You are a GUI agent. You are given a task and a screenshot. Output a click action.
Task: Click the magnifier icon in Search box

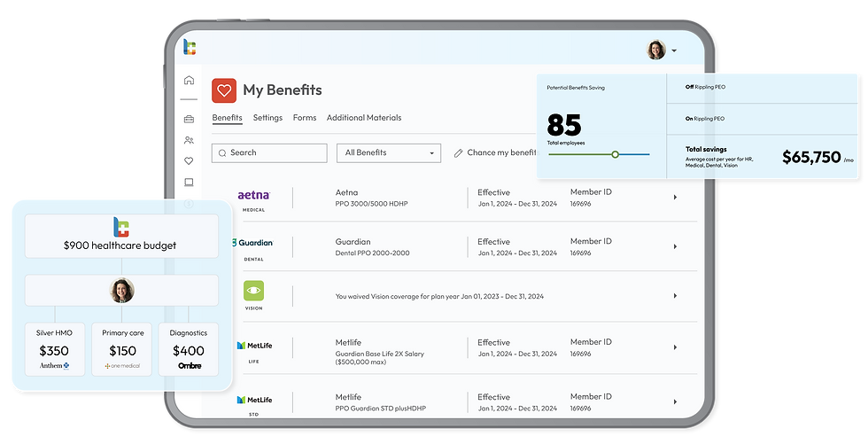[x=222, y=152]
